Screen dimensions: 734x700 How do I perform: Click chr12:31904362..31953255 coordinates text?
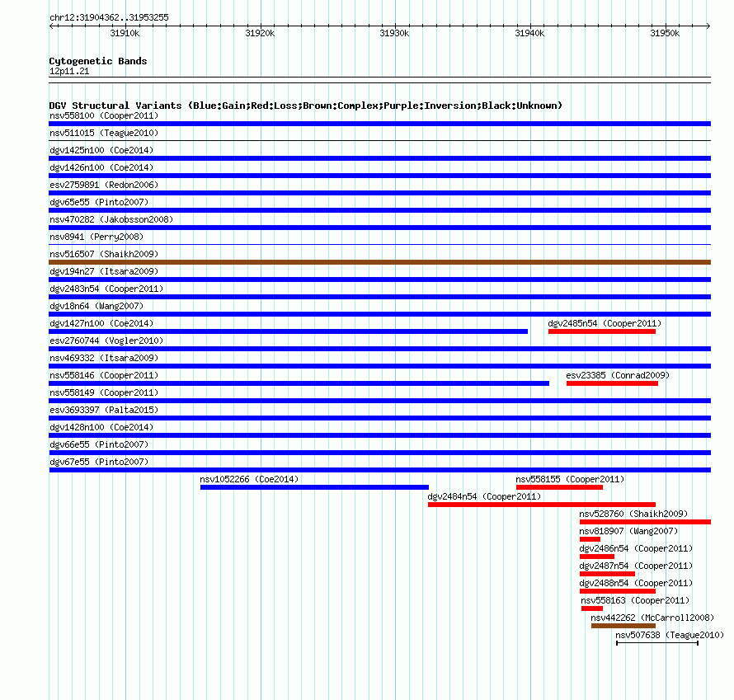[109, 17]
